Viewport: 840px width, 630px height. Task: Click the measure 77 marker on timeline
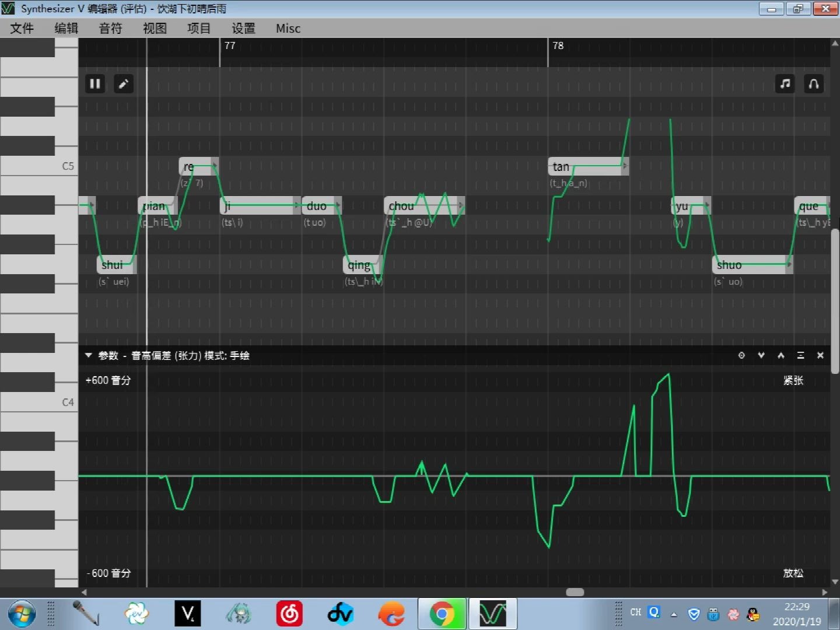coord(230,45)
